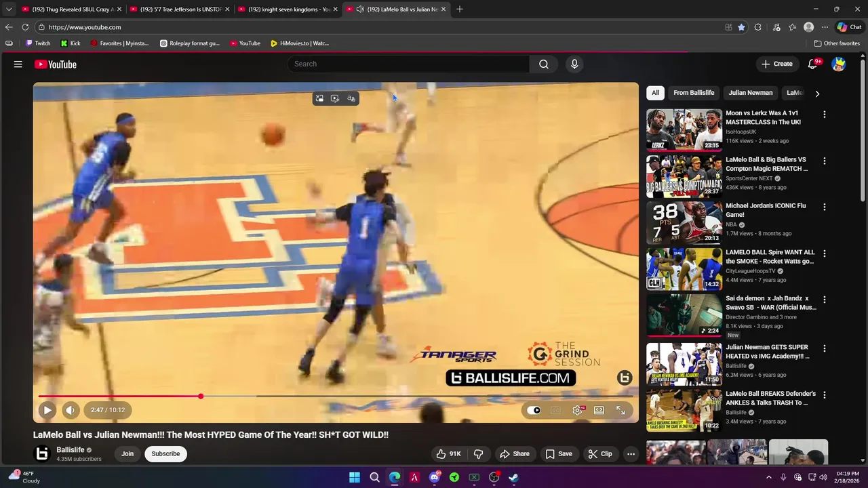Open Other favorites folder
This screenshot has height=488, width=868.
click(x=837, y=43)
